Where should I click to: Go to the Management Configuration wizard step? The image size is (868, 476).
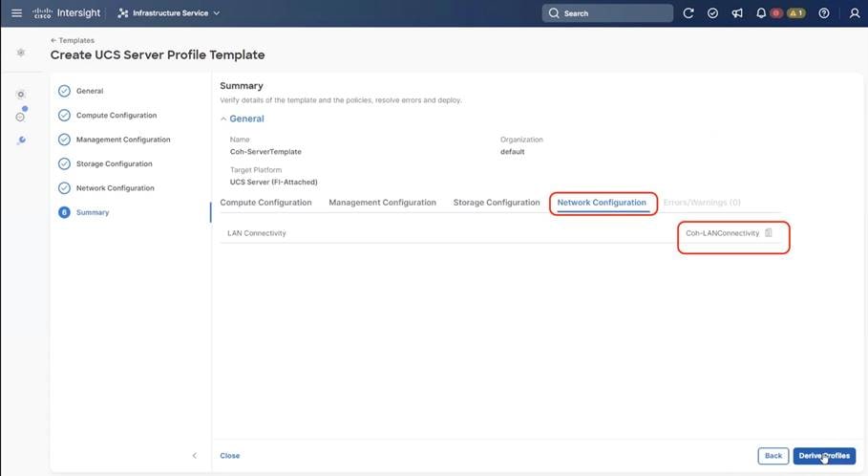coord(114,140)
